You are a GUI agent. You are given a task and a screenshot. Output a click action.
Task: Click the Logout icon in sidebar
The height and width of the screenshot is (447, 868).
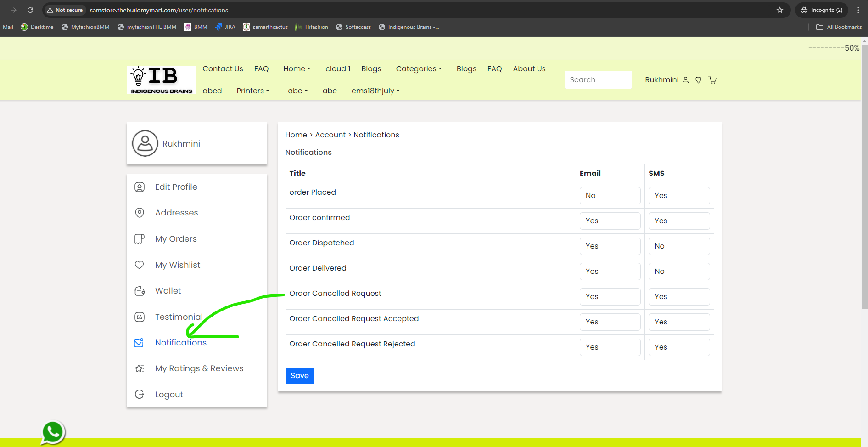point(140,395)
